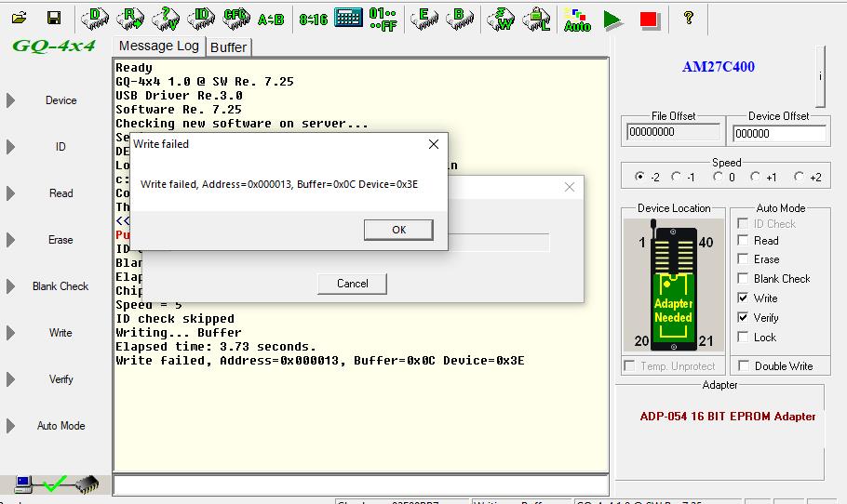
Task: Expand the Auto Mode arrow in sidebar
Action: [x=11, y=426]
